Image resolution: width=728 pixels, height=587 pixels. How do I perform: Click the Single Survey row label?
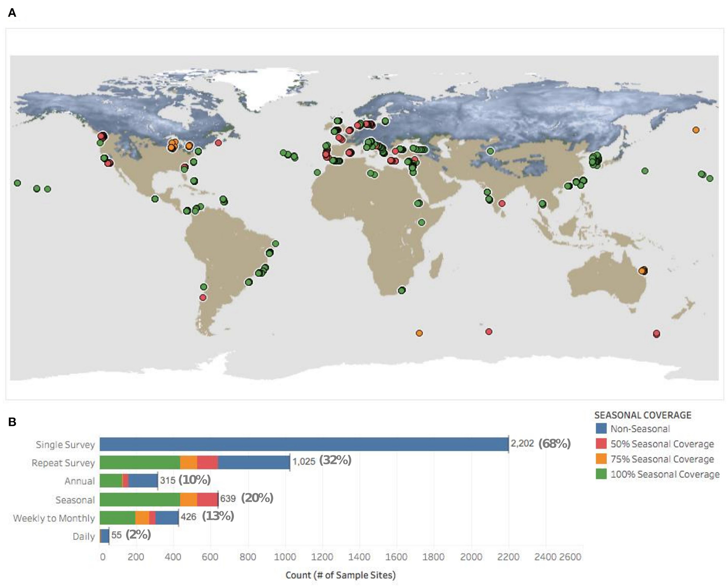[x=65, y=445]
